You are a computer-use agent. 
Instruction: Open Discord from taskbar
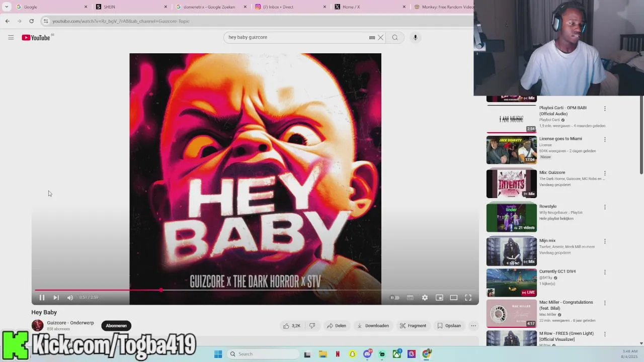367,354
